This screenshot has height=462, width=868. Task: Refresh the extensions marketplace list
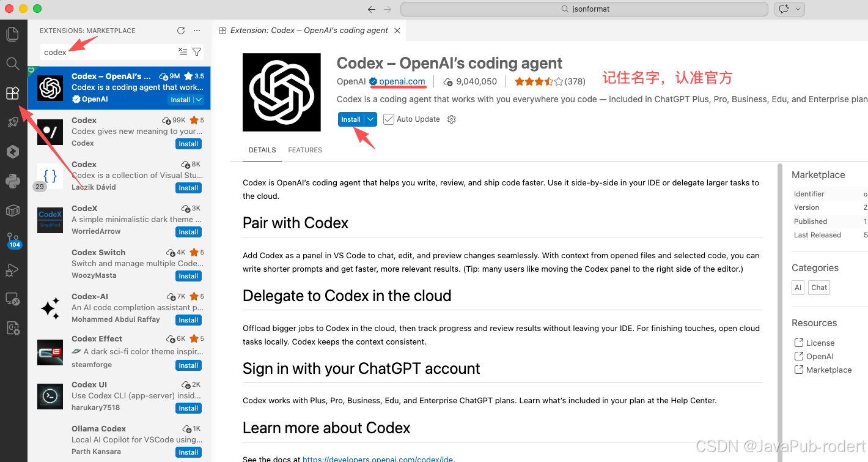point(181,31)
